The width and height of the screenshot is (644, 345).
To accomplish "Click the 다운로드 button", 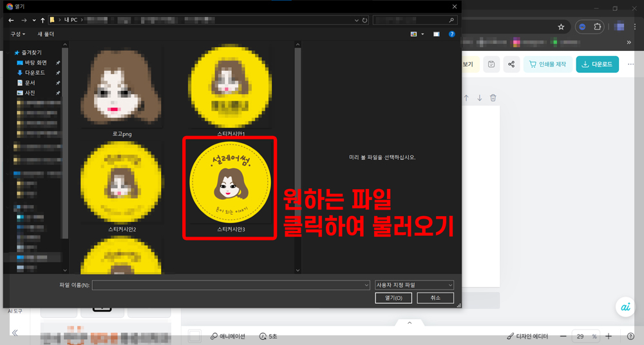I will click(597, 64).
